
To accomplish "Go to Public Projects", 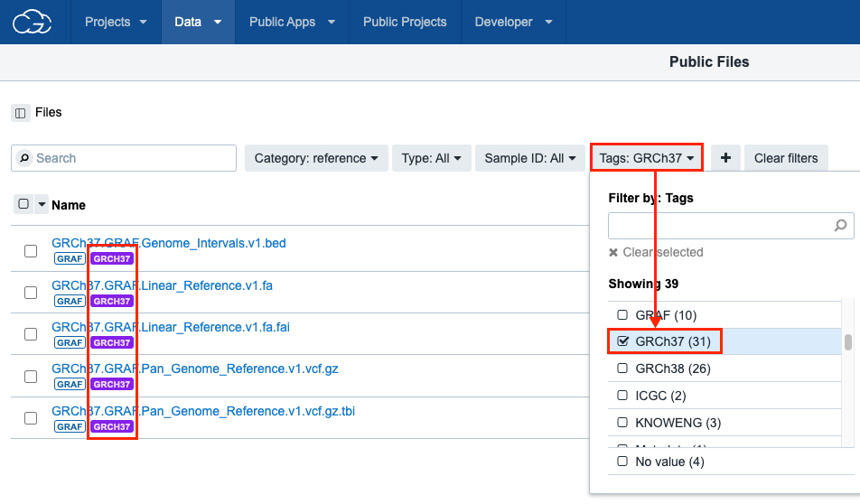I will click(x=405, y=22).
